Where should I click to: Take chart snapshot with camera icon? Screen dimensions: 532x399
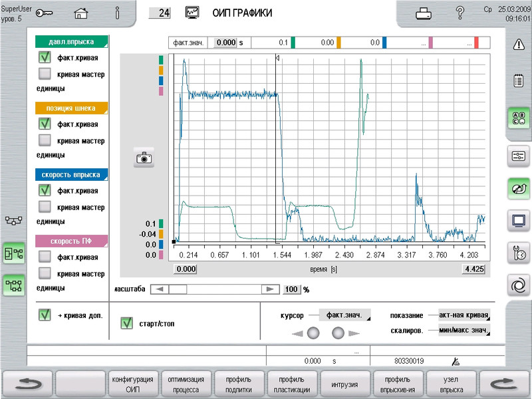(144, 158)
